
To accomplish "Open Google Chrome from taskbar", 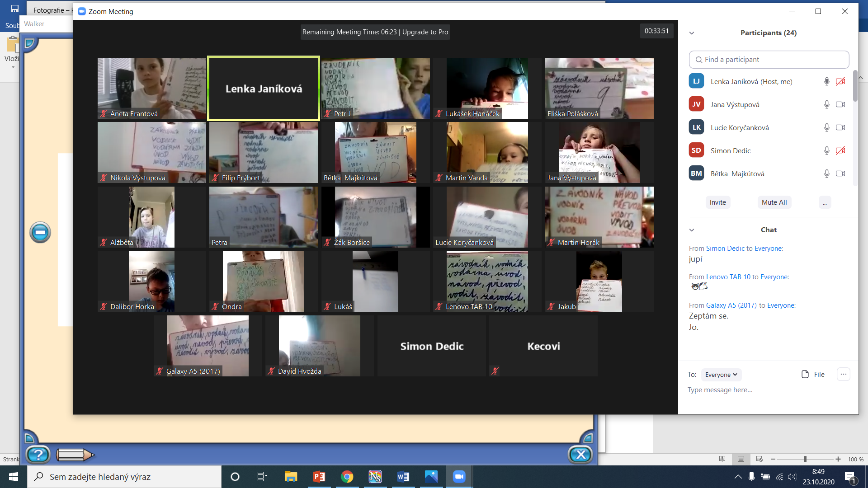I will (347, 477).
